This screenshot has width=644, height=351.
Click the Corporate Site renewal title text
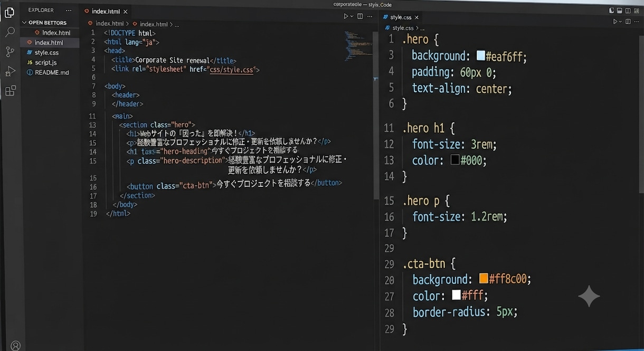point(173,60)
